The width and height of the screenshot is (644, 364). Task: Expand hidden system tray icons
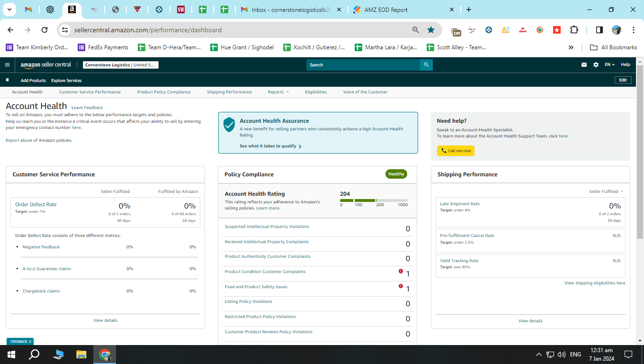point(538,355)
